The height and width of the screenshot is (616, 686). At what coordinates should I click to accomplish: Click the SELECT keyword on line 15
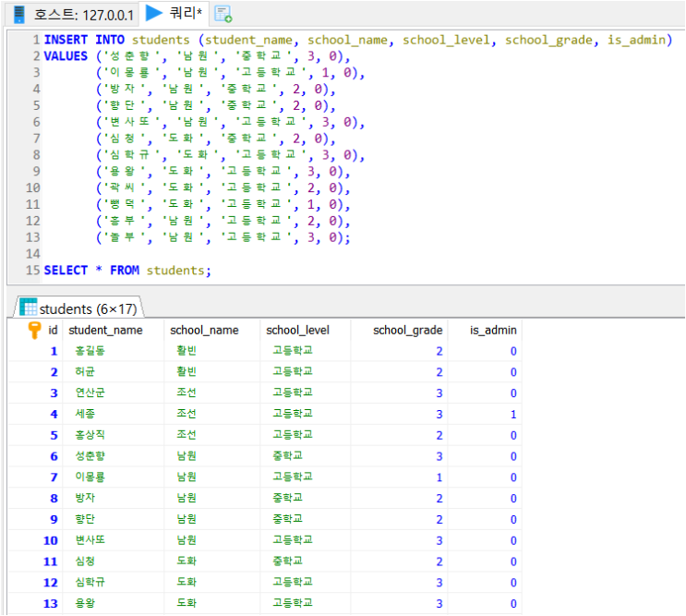point(66,271)
